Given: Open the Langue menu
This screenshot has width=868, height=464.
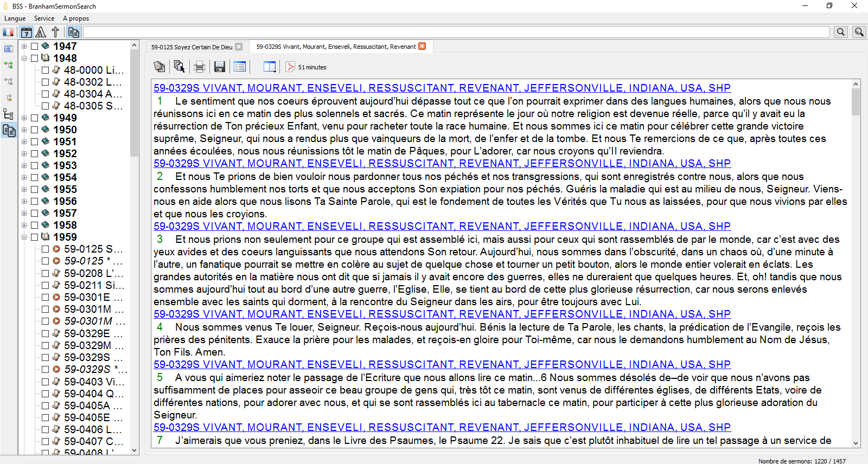Looking at the screenshot, I should [15, 18].
